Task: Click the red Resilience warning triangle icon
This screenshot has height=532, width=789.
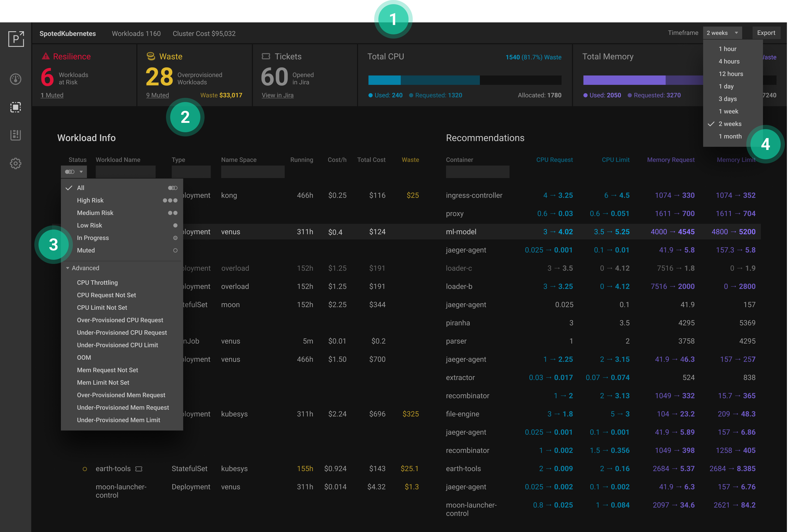Action: [x=46, y=56]
